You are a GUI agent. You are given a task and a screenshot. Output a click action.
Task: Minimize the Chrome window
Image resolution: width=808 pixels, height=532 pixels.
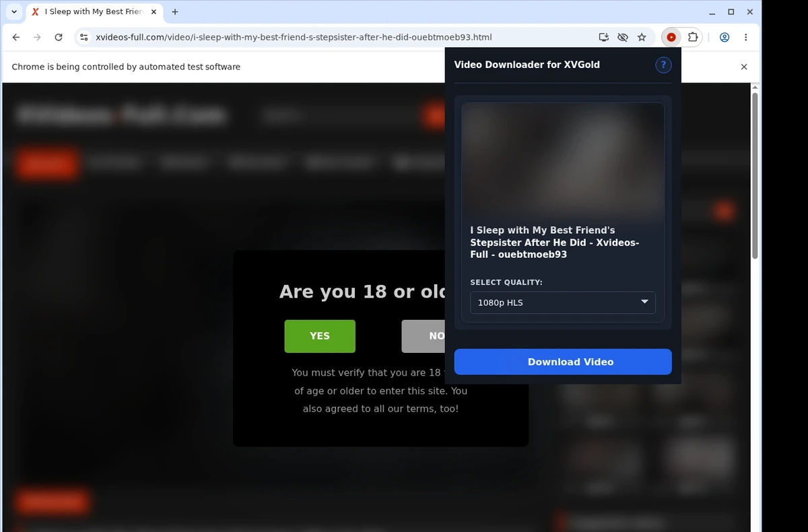pos(712,12)
